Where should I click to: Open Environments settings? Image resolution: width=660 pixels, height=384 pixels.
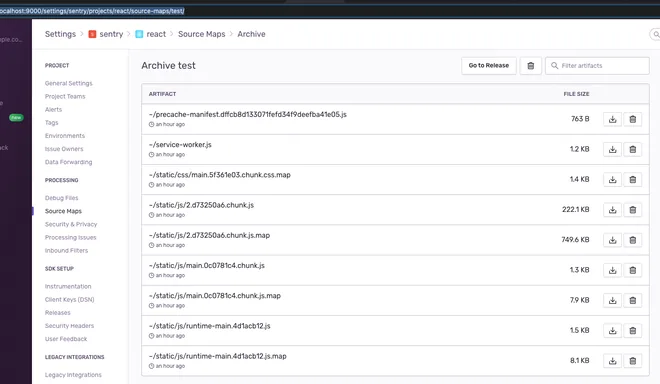(x=65, y=136)
